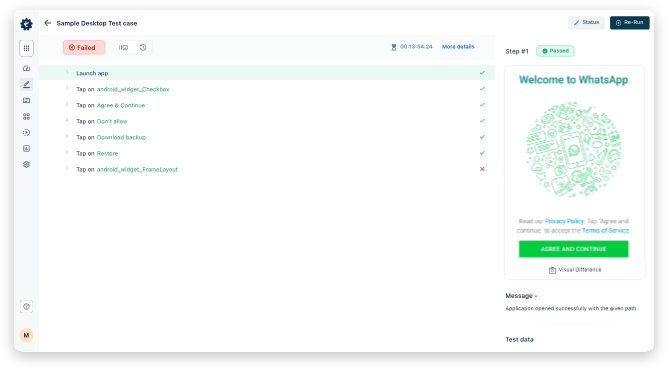The width and height of the screenshot is (668, 370).
Task: Open the run history clock icon
Action: coord(143,47)
